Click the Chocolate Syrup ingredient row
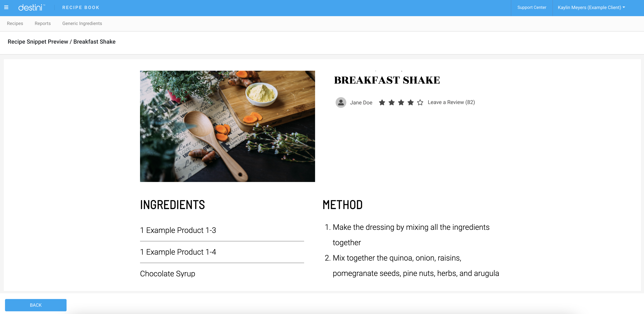 coord(168,273)
